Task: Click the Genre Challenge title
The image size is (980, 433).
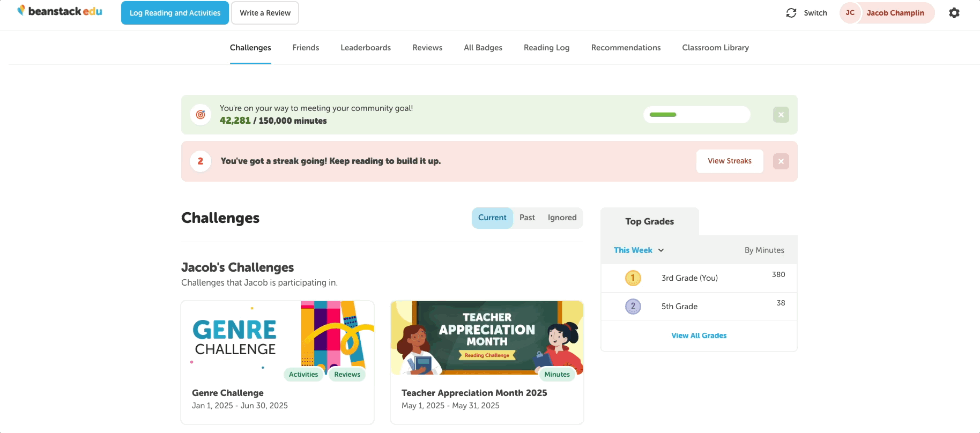Action: pos(228,393)
